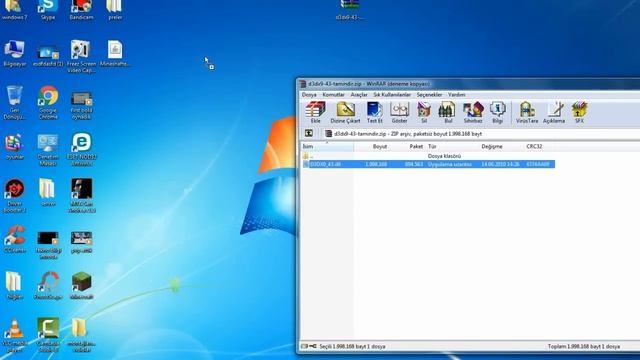This screenshot has height=360, width=640.
Task: Select the Geri Dönüşüm recycle bin icon
Action: (x=14, y=103)
